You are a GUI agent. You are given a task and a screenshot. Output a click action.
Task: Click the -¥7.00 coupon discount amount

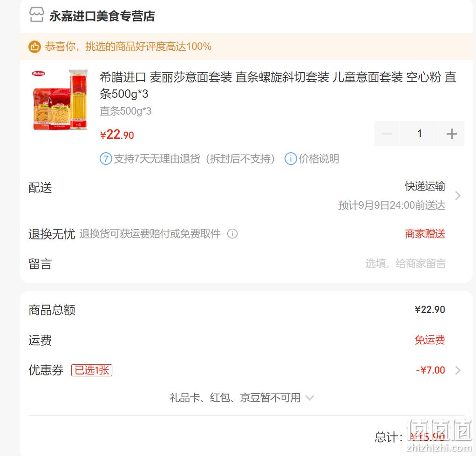[x=430, y=370]
